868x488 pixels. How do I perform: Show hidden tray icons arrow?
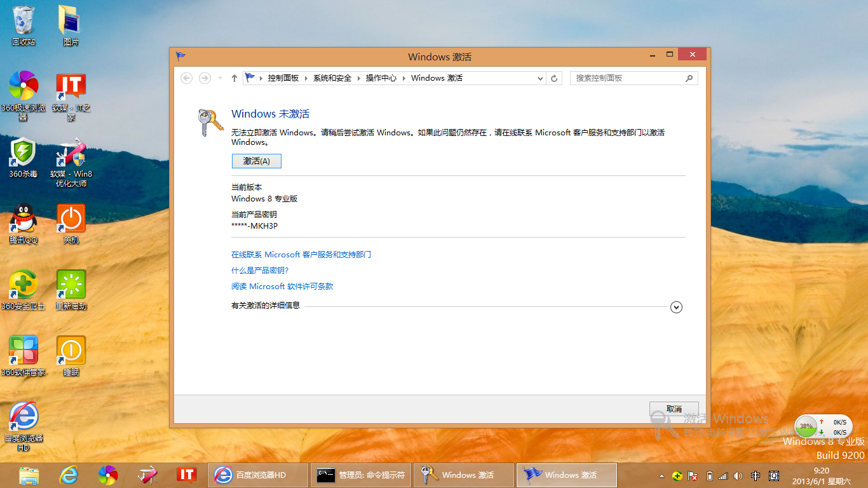pyautogui.click(x=662, y=475)
